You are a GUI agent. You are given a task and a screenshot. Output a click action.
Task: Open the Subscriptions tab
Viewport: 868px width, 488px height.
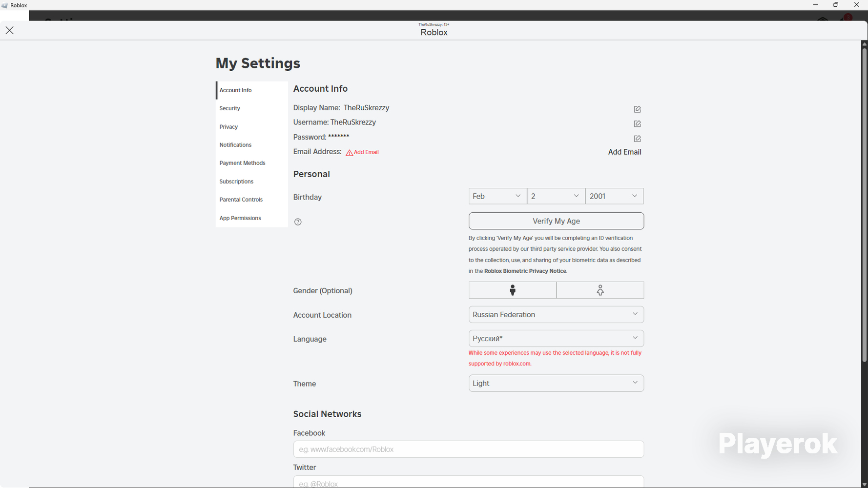pos(252,182)
